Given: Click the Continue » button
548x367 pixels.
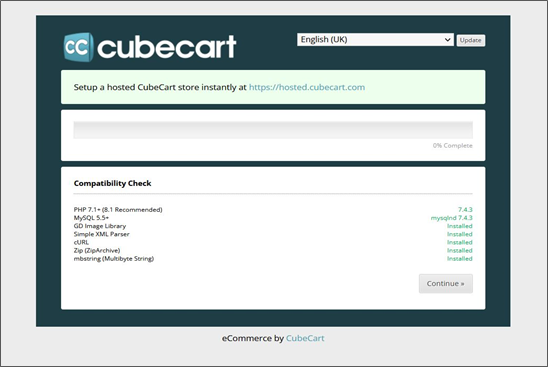Looking at the screenshot, I should coord(446,283).
